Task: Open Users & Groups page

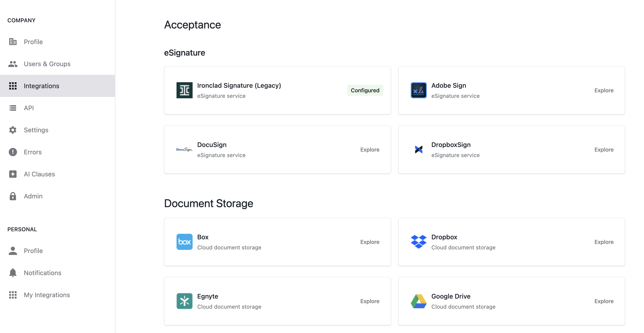Action: pyautogui.click(x=57, y=64)
